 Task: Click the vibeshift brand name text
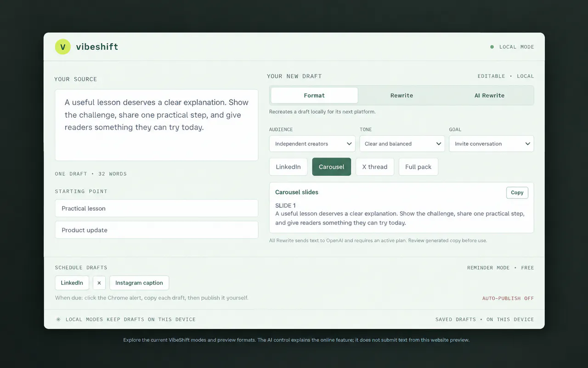click(x=97, y=46)
